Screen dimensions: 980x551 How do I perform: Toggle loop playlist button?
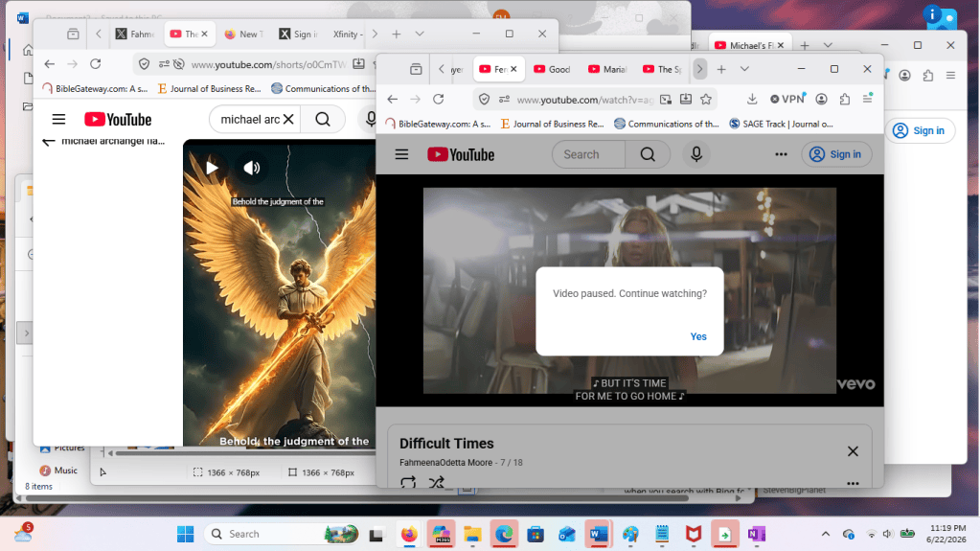(408, 482)
